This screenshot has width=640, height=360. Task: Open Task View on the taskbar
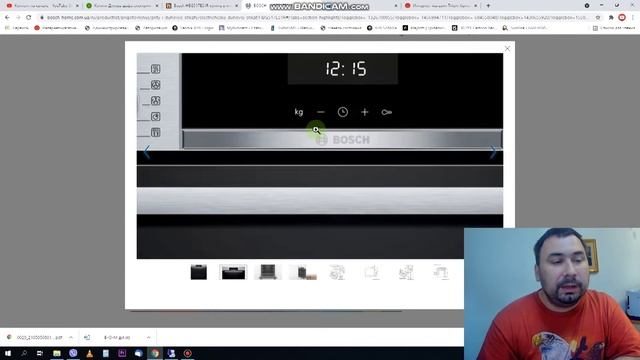(x=40, y=353)
